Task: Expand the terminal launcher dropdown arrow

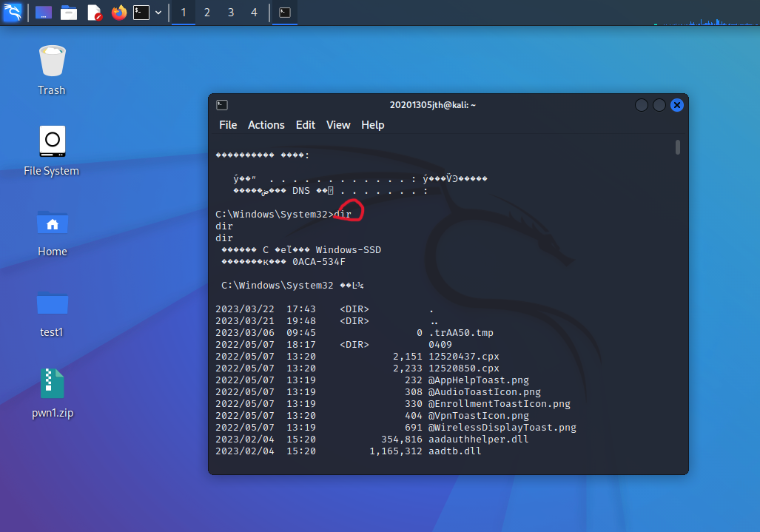Action: coord(158,13)
